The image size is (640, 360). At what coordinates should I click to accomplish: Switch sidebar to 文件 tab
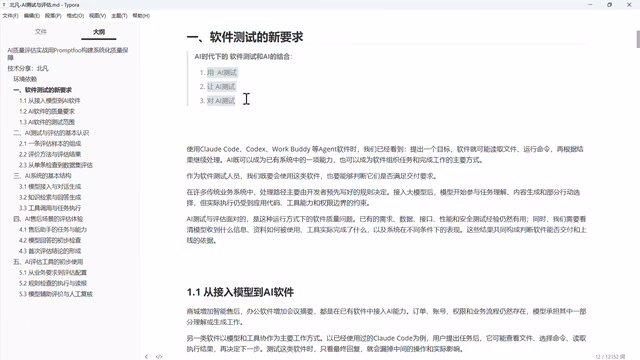point(41,32)
